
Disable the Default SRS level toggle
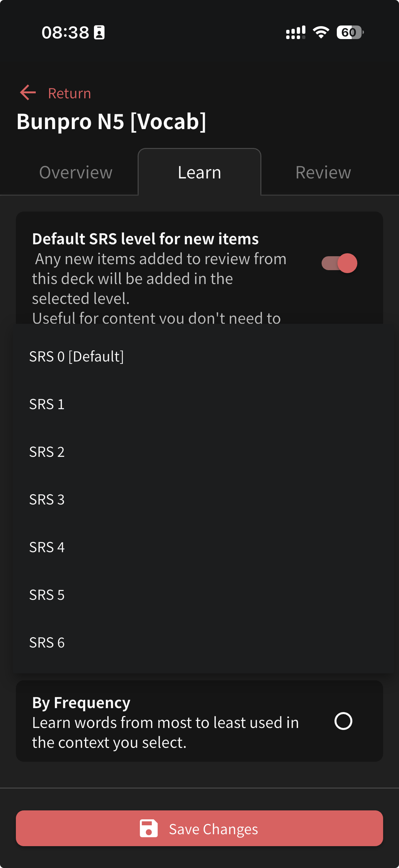point(339,263)
